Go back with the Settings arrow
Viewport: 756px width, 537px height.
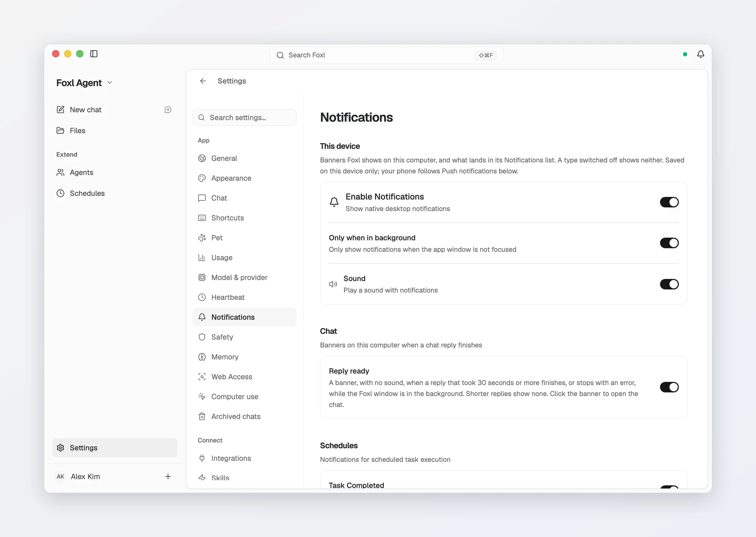tap(203, 81)
